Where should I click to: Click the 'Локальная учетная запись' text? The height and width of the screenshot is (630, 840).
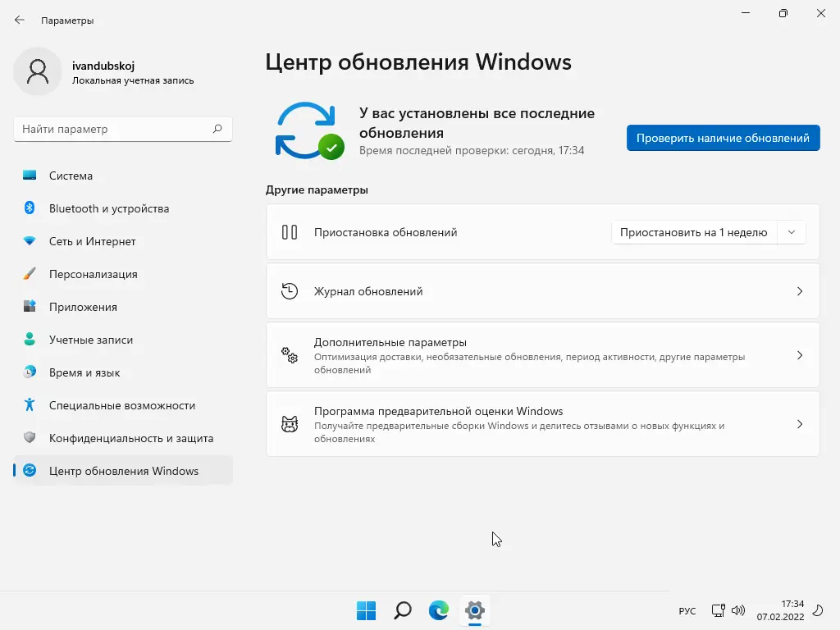point(133,80)
